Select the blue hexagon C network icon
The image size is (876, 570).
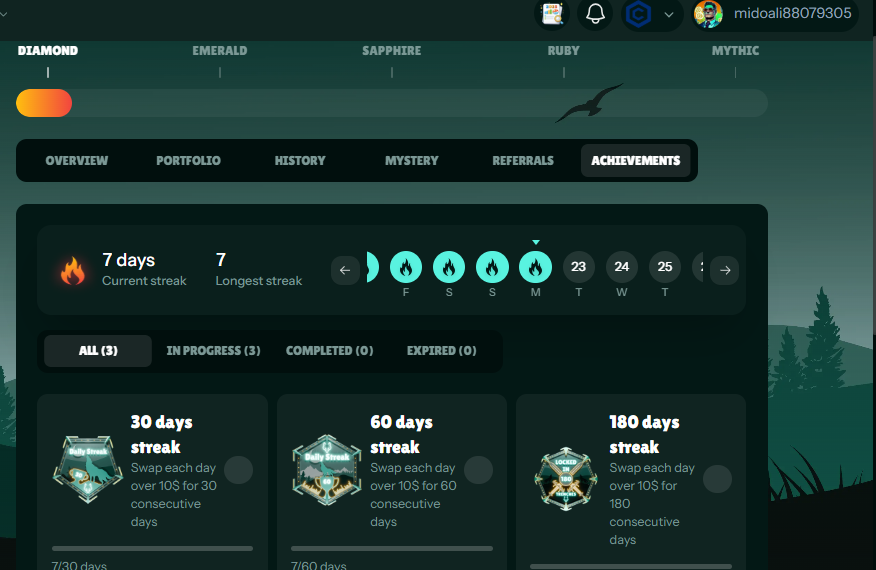pyautogui.click(x=638, y=14)
